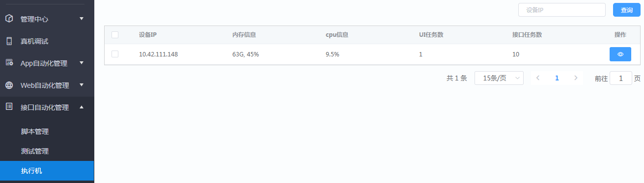The width and height of the screenshot is (644, 183).
Task: Click the 查询 search button
Action: tap(627, 10)
